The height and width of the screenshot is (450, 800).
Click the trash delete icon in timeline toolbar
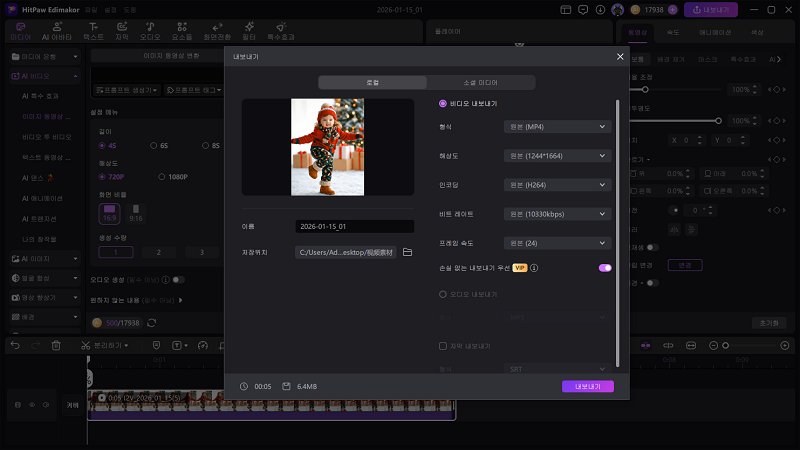56,345
